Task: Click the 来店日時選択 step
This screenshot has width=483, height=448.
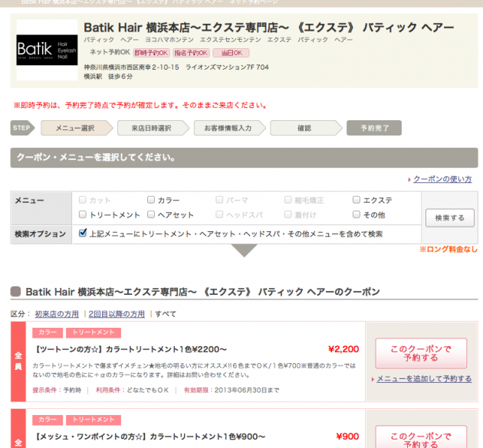Action: pyautogui.click(x=153, y=128)
